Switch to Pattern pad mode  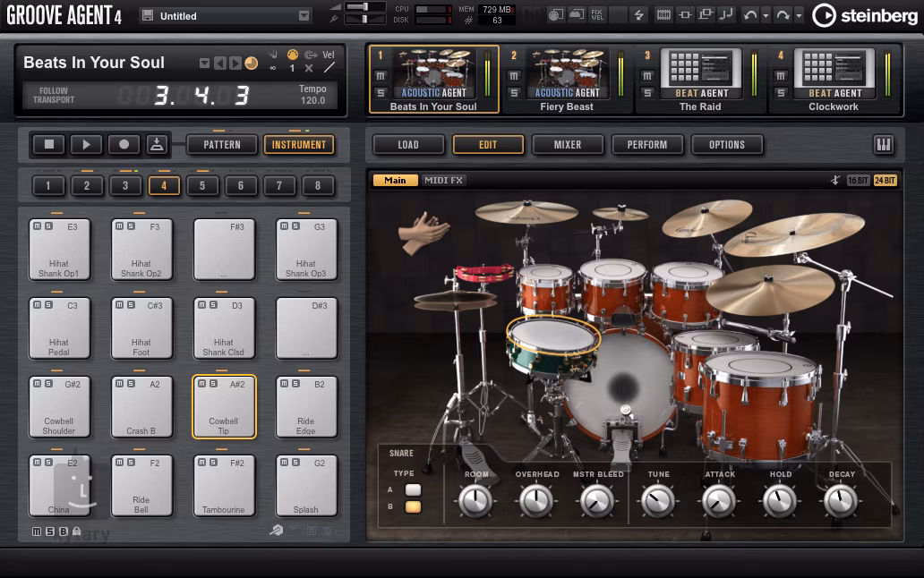[x=222, y=144]
